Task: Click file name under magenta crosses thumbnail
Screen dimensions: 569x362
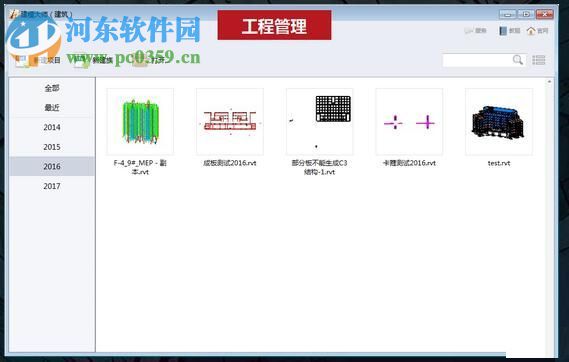Action: click(409, 163)
